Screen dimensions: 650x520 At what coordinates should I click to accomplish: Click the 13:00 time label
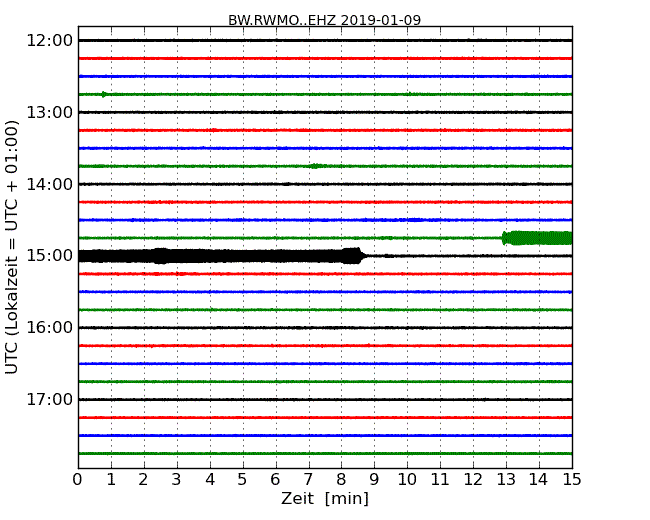(50, 112)
